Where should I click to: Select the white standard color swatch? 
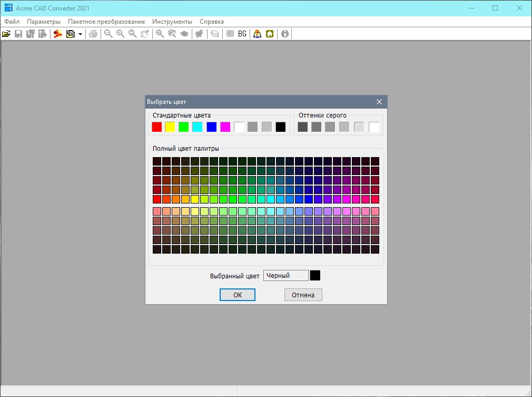pos(239,127)
